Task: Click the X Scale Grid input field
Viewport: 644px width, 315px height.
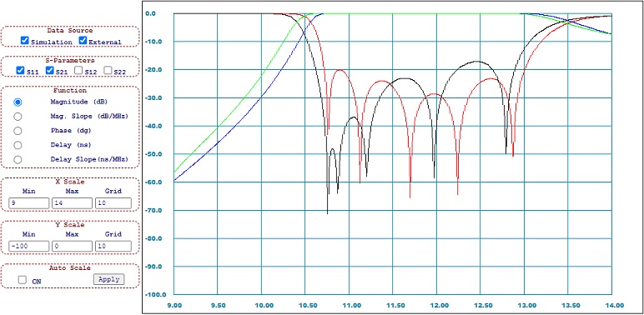Action: [x=113, y=203]
